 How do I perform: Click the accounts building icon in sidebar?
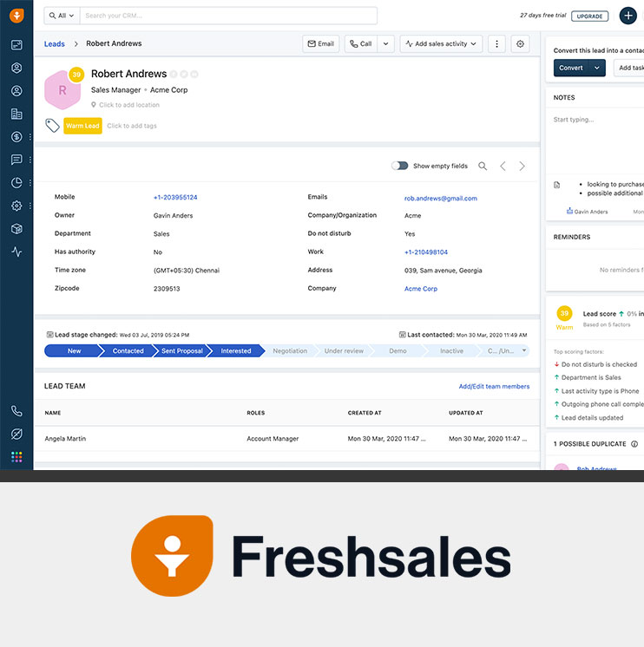pos(16,114)
